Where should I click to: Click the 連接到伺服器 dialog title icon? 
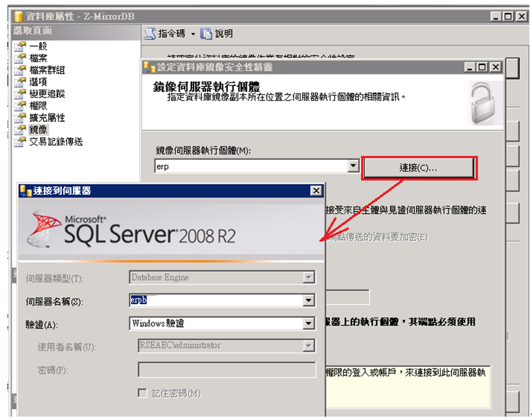[x=26, y=191]
